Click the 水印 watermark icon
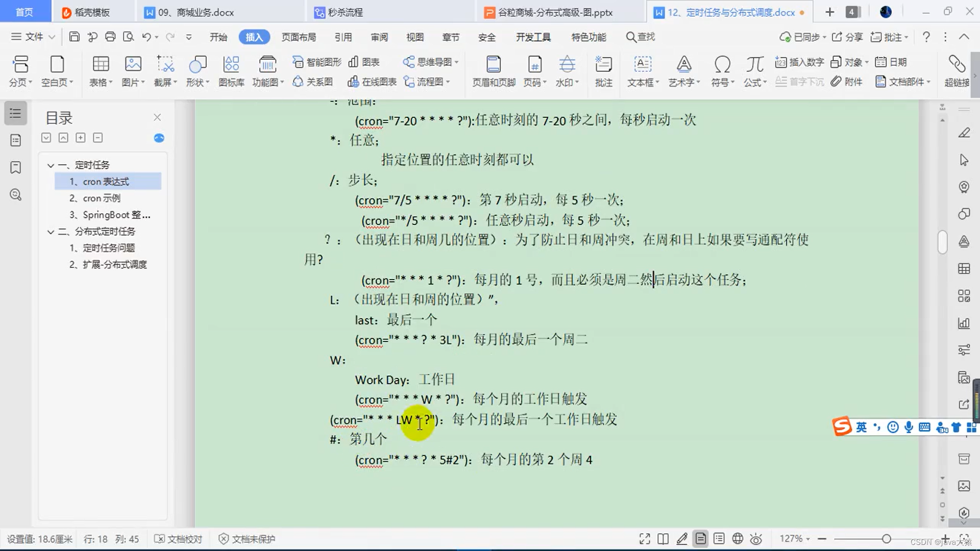 pos(567,65)
